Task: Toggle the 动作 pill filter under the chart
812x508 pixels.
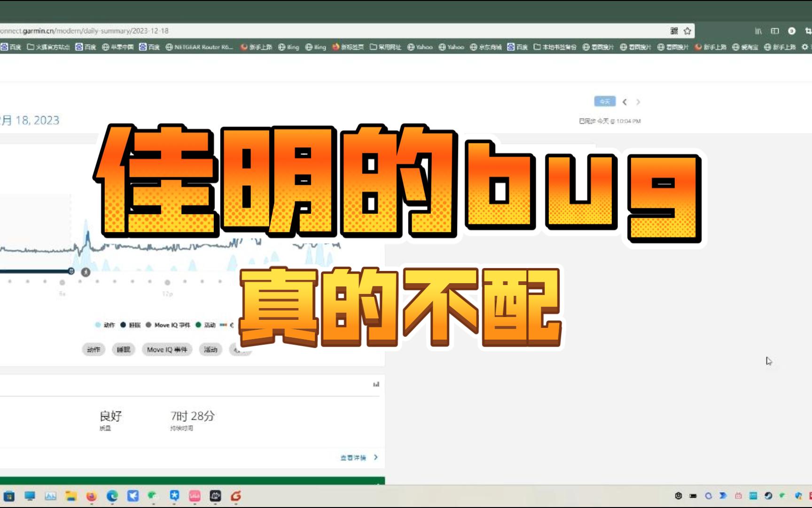Action: click(94, 349)
